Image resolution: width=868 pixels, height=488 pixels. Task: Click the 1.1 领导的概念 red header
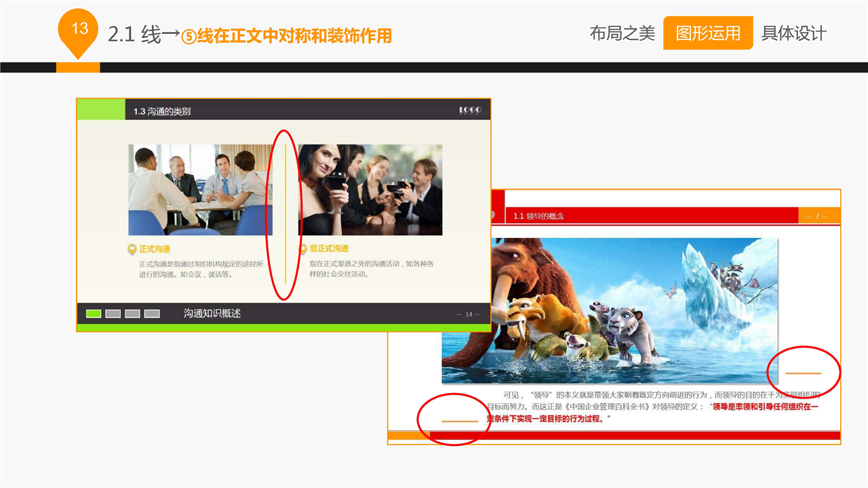pyautogui.click(x=538, y=216)
